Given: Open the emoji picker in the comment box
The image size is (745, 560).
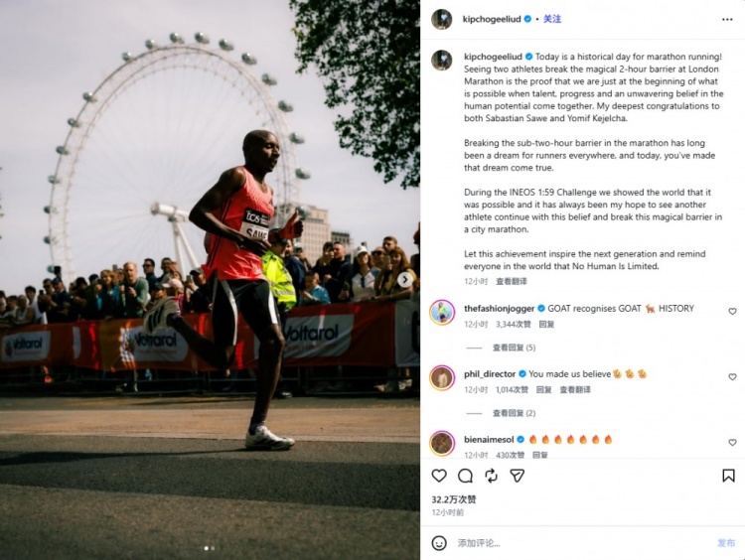Looking at the screenshot, I should click(439, 543).
